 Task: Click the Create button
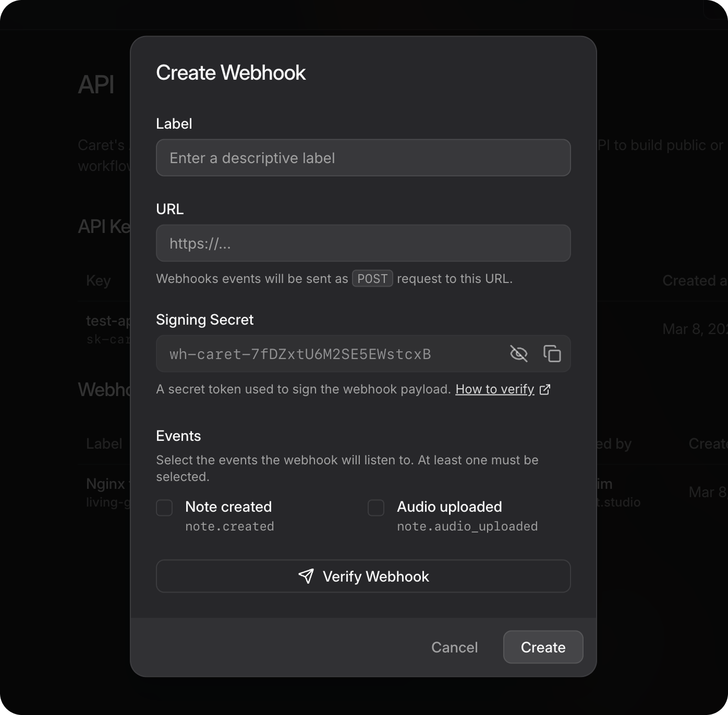coord(542,647)
